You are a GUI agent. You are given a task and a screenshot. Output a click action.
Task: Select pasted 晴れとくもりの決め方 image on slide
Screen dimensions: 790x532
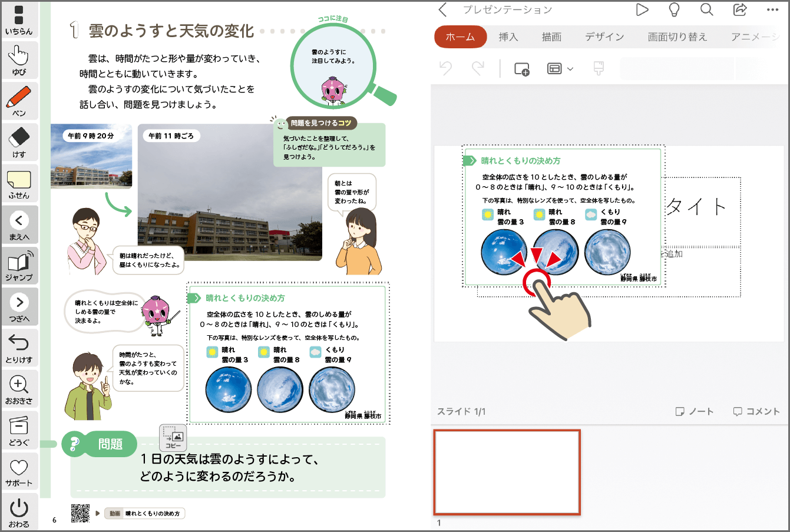(x=563, y=217)
